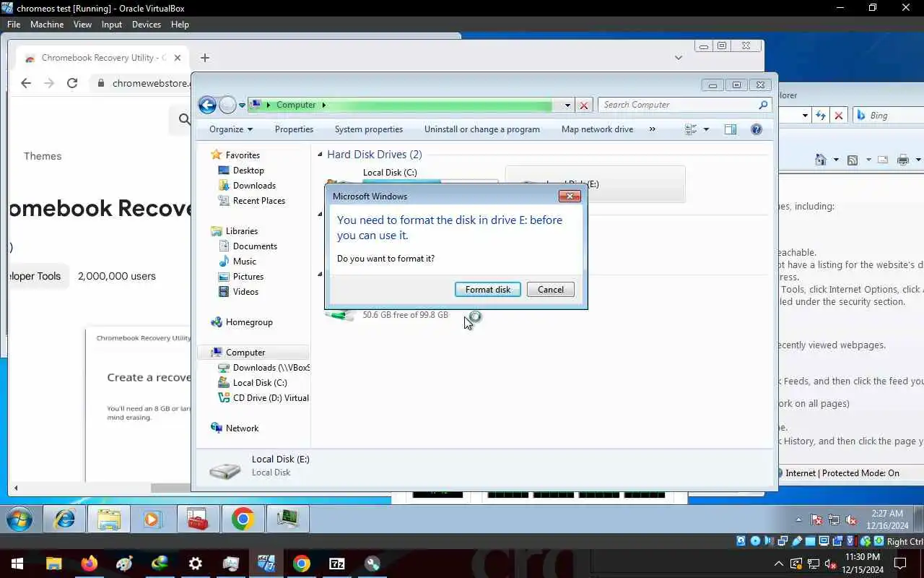The width and height of the screenshot is (924, 578).
Task: Collapse the Hard Disk Drives group
Action: coord(321,155)
